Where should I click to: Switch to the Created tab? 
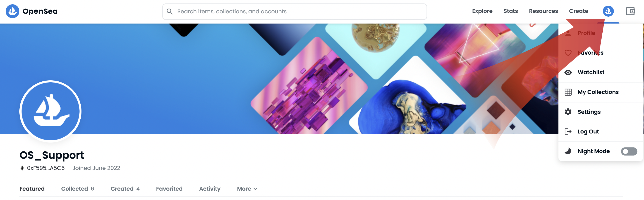coord(125,189)
